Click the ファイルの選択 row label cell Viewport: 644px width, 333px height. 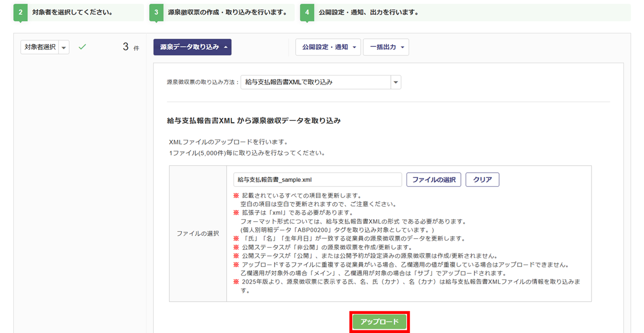pos(198,234)
